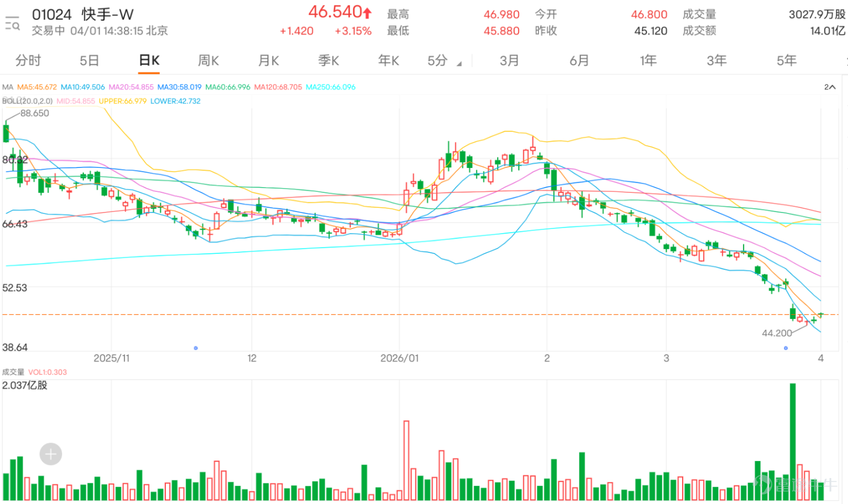Screen dimensions: 848x504
Task: Click the 最低 value 45.880
Action: click(501, 31)
